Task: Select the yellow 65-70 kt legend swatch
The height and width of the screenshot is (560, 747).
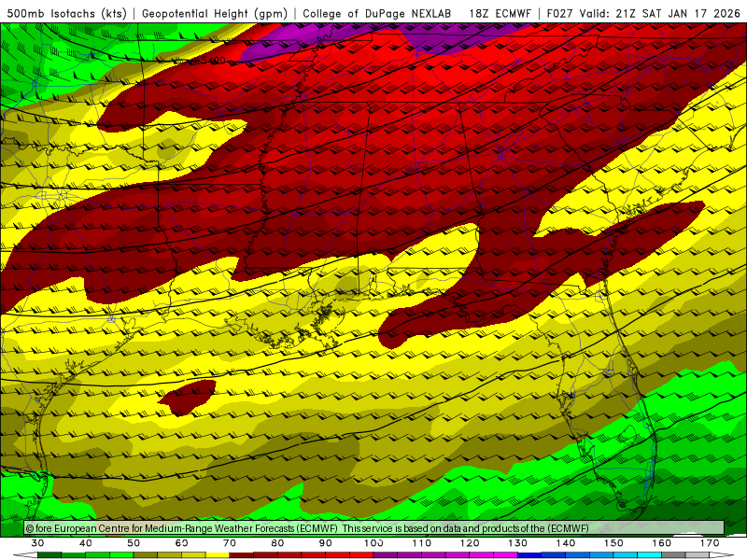Action: coord(218,555)
